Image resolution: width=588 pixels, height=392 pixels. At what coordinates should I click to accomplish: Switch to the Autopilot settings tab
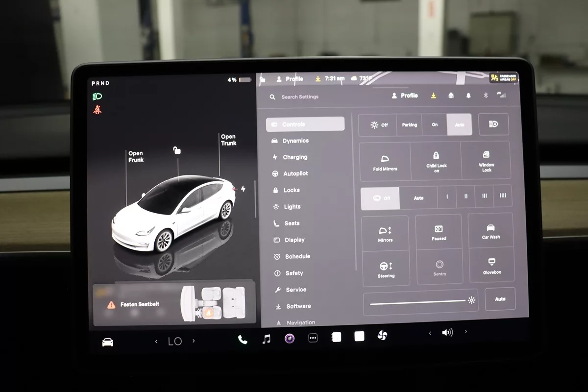pyautogui.click(x=295, y=173)
